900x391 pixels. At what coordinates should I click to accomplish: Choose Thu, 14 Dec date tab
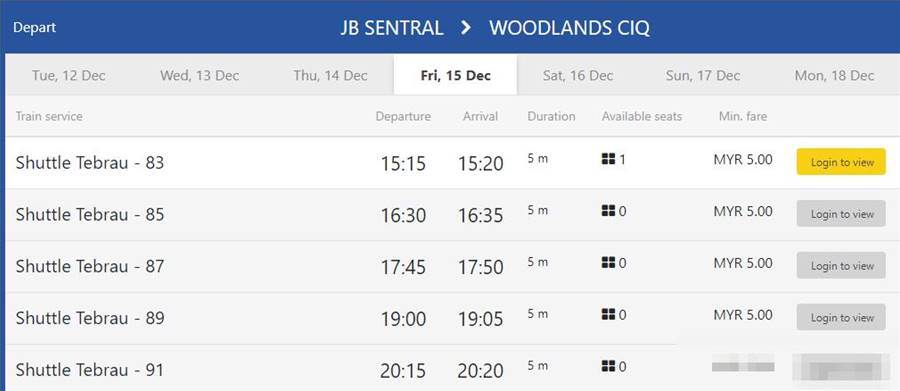330,75
